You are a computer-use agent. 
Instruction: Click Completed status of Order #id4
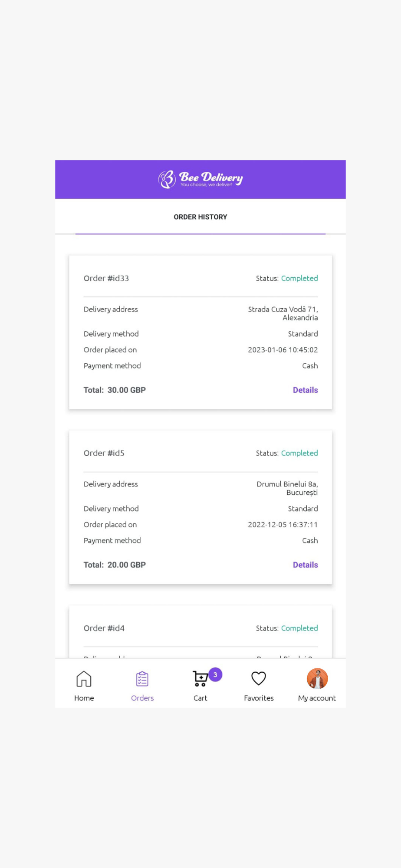(299, 628)
